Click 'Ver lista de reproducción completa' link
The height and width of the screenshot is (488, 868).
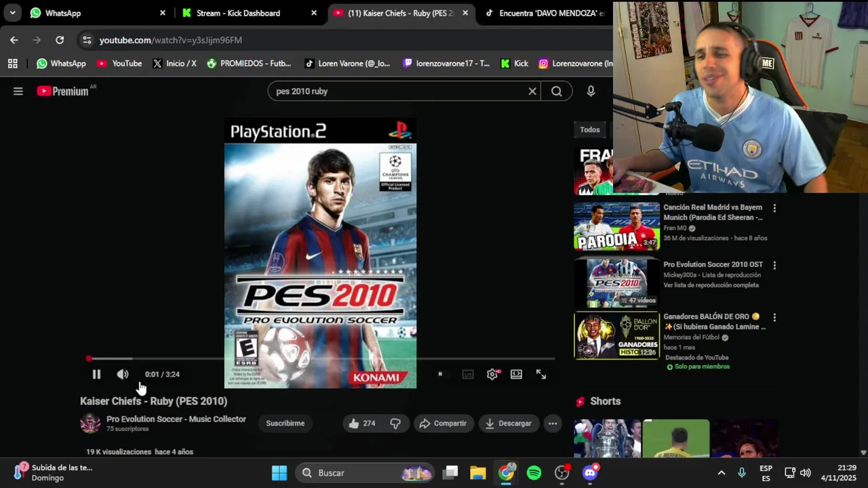click(711, 285)
